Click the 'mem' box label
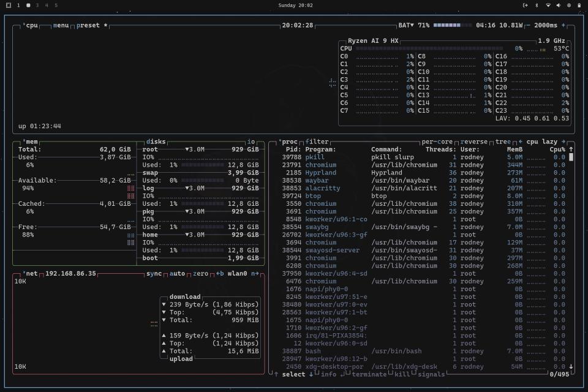The width and height of the screenshot is (588, 392). click(32, 141)
